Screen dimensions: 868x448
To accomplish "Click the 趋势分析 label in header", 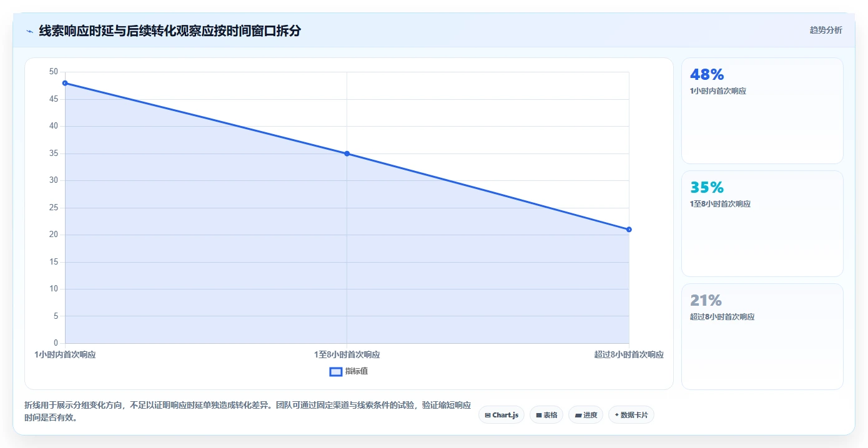I will 826,30.
